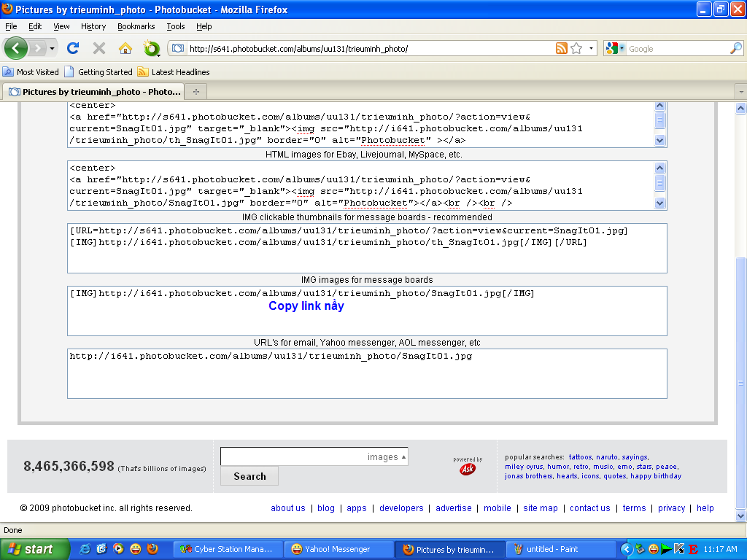Launch Internet Explorer from Quick Launch
The height and width of the screenshot is (560, 747).
tap(85, 549)
